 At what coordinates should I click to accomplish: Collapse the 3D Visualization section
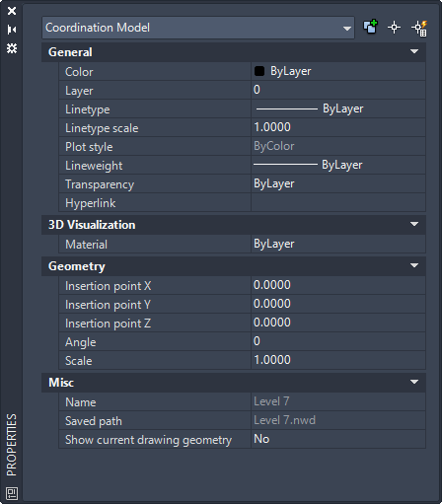tap(414, 224)
